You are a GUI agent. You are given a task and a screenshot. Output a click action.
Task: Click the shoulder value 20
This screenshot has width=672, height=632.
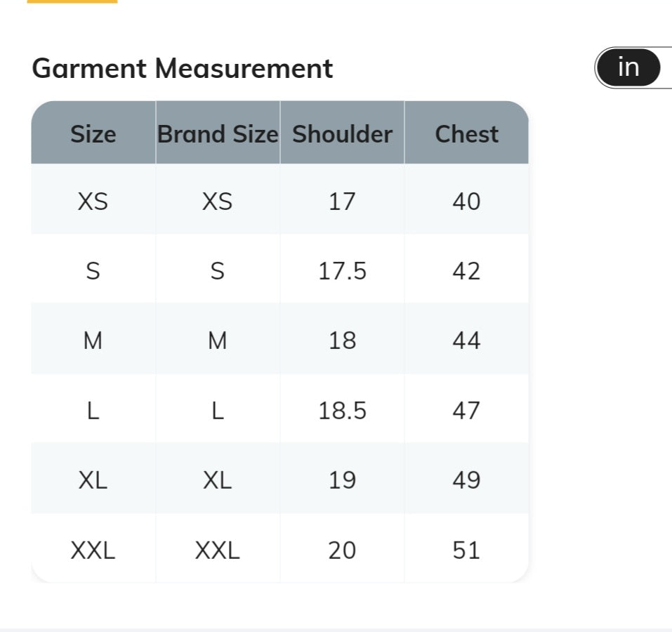pyautogui.click(x=342, y=548)
